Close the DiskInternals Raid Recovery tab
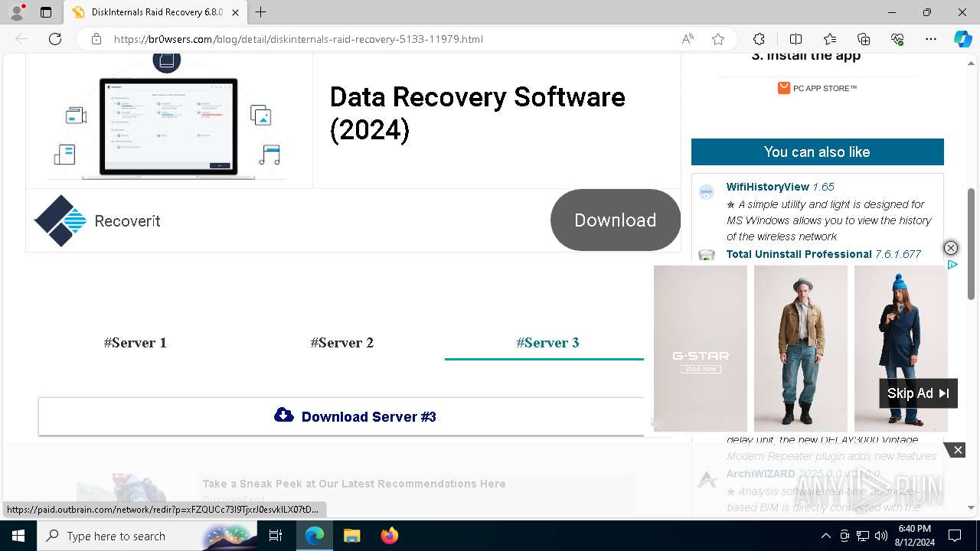 pyautogui.click(x=236, y=12)
